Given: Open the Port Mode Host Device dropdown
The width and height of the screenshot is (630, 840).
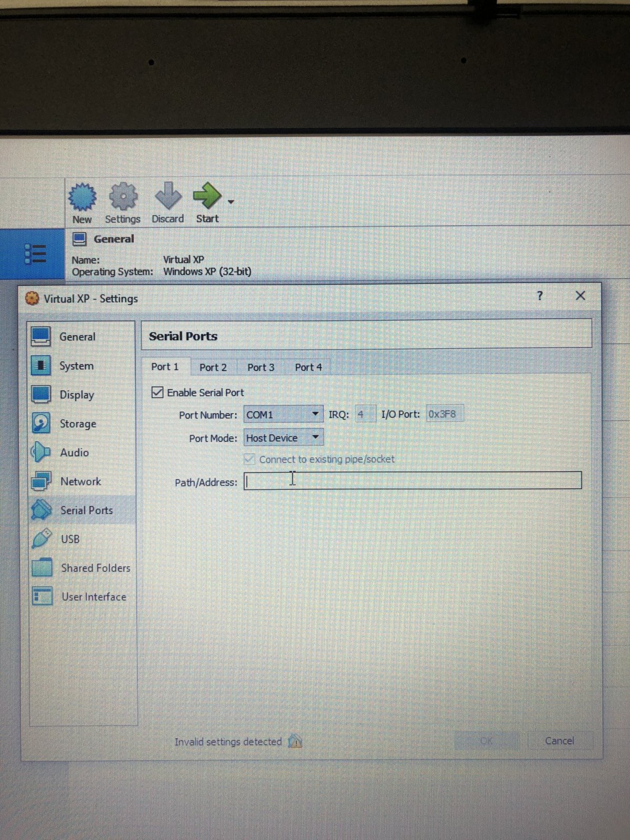Looking at the screenshot, I should (283, 437).
